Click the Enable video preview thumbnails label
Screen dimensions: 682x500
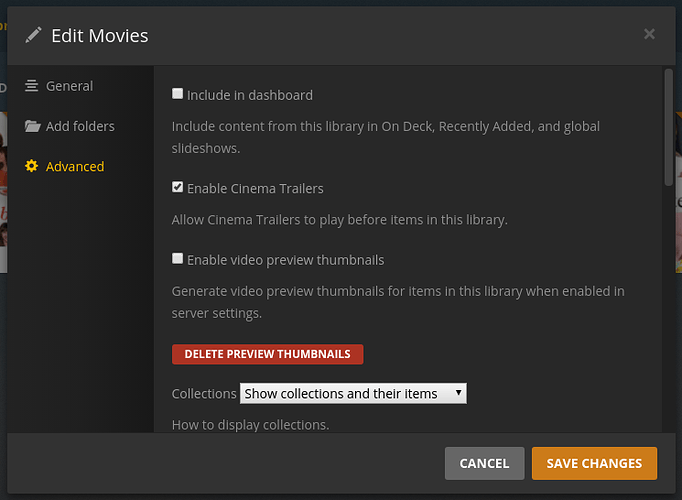[285, 260]
